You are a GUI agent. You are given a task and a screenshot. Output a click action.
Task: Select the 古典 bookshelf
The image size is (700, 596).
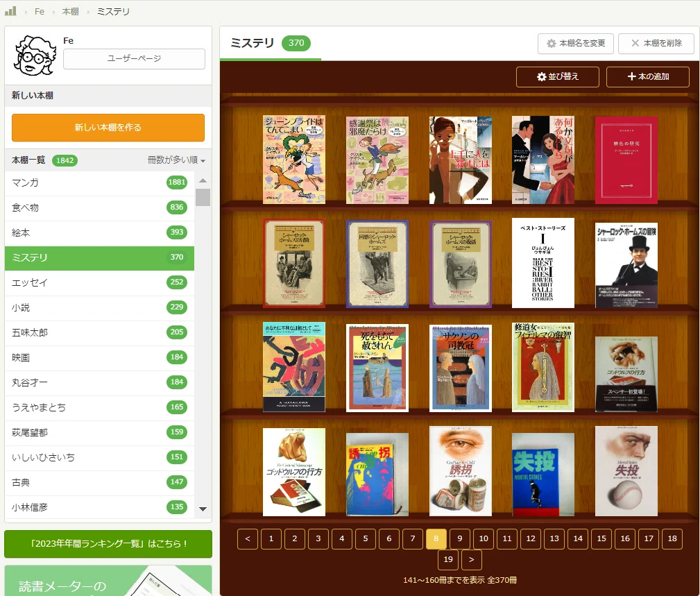pos(99,482)
